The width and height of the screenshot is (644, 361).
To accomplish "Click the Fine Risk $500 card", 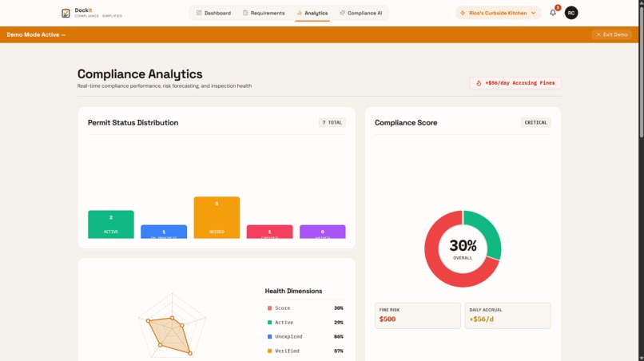I will pyautogui.click(x=418, y=315).
